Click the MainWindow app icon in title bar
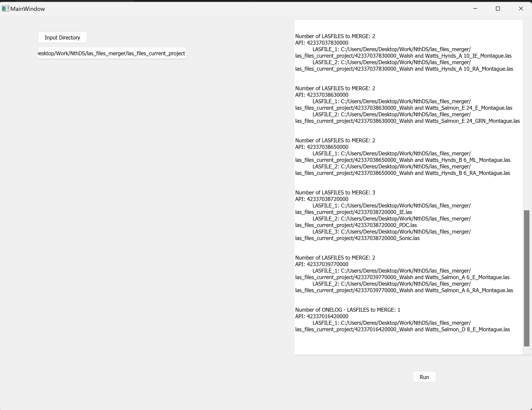The height and width of the screenshot is (410, 532). (x=5, y=9)
